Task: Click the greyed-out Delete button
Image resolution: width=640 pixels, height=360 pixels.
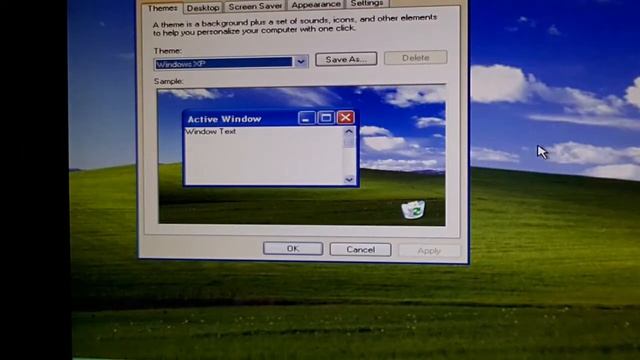Action: click(416, 58)
